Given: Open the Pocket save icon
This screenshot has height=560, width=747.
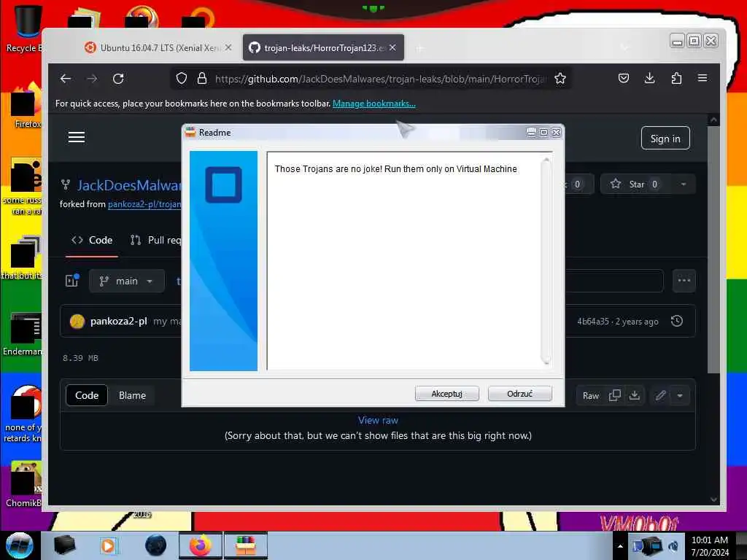Looking at the screenshot, I should [624, 78].
